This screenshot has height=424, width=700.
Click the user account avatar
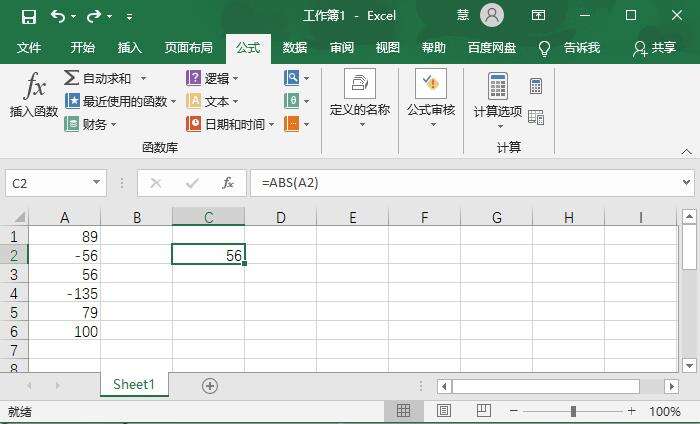pyautogui.click(x=492, y=16)
